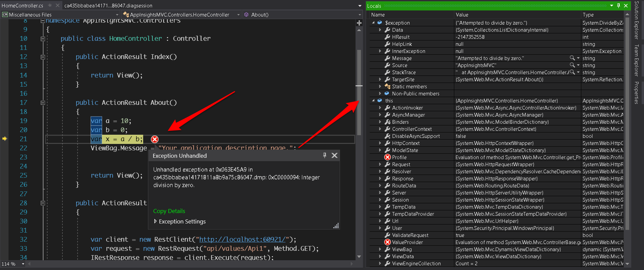Expand Non-Public members row
644x270 pixels.
[380, 93]
